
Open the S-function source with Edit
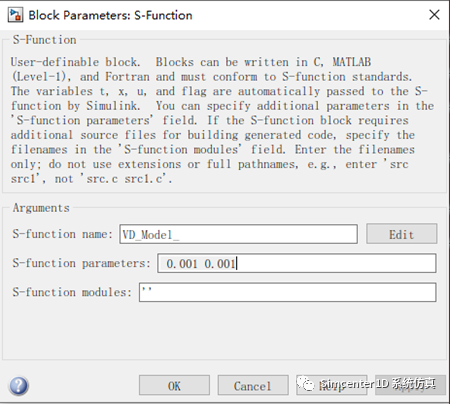pos(402,234)
